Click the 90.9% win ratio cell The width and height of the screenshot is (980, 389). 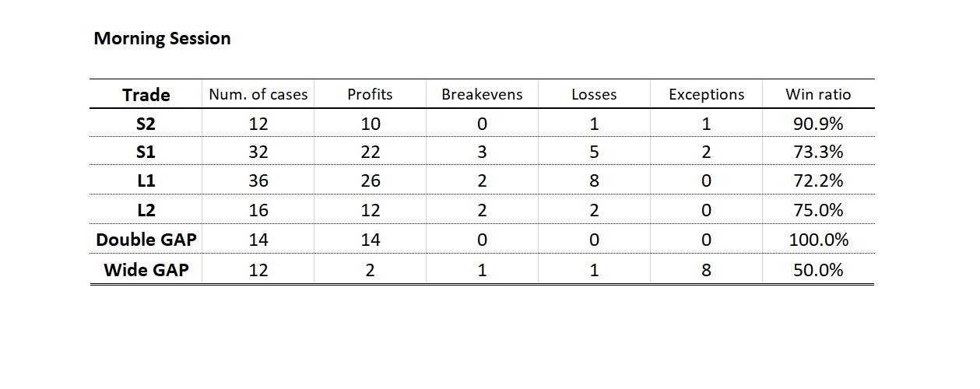[x=818, y=123]
